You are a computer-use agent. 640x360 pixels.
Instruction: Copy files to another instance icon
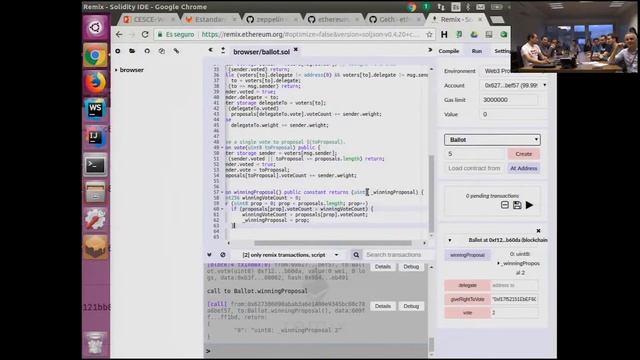click(x=162, y=51)
